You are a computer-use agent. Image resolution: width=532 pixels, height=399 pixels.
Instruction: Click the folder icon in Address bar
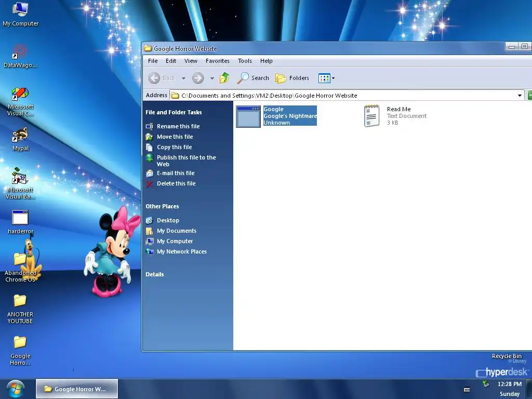tap(175, 96)
